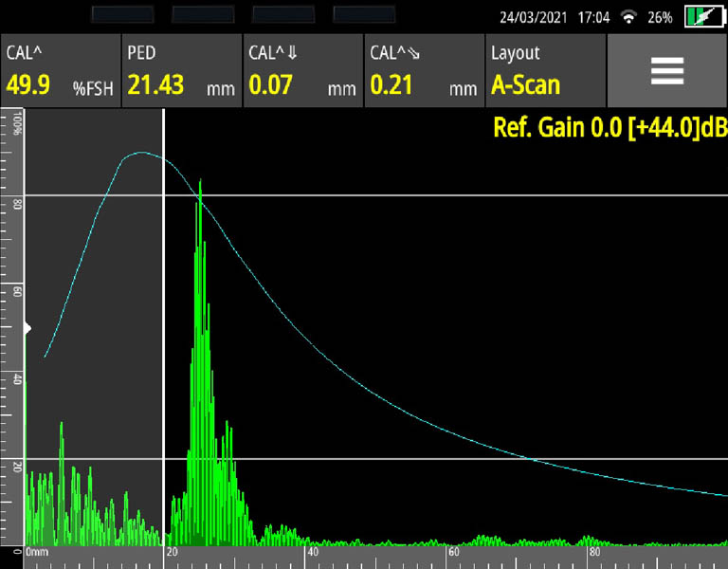
Task: Open the CAL^ %FSH readout box
Action: pyautogui.click(x=61, y=72)
